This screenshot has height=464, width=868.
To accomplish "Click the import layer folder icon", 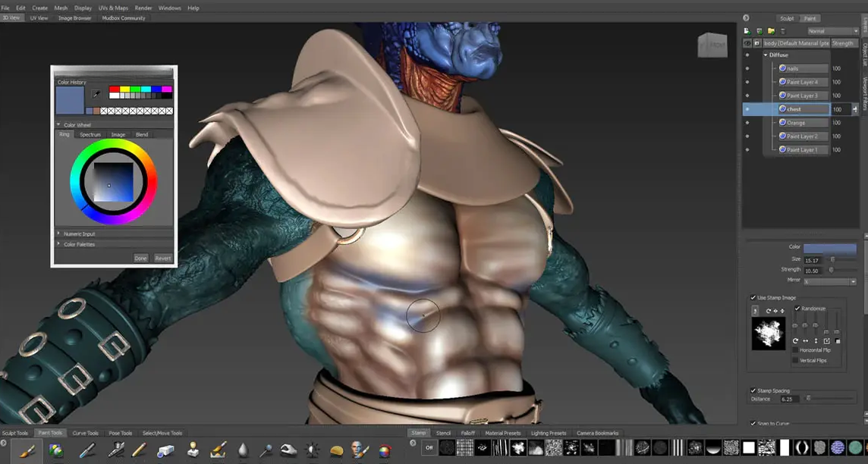I will click(771, 31).
